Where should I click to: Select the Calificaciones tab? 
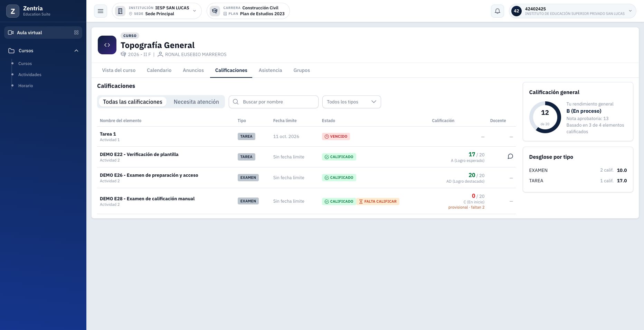tap(231, 70)
